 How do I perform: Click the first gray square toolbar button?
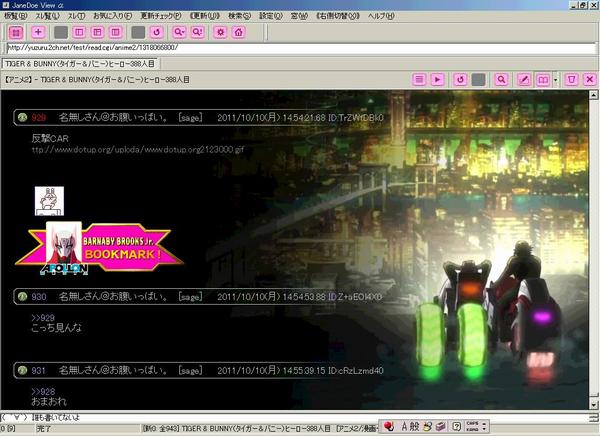[61, 33]
